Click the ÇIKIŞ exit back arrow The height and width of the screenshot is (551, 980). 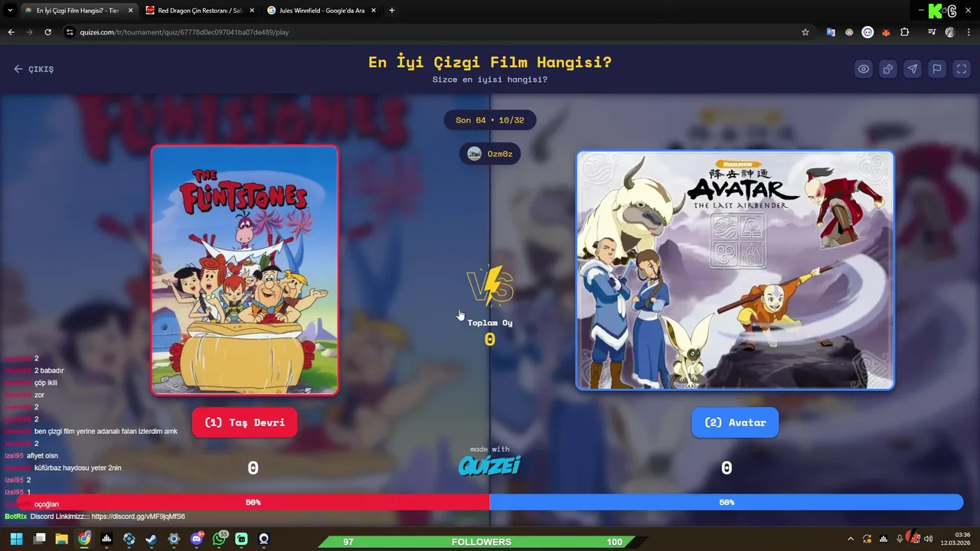(x=34, y=69)
